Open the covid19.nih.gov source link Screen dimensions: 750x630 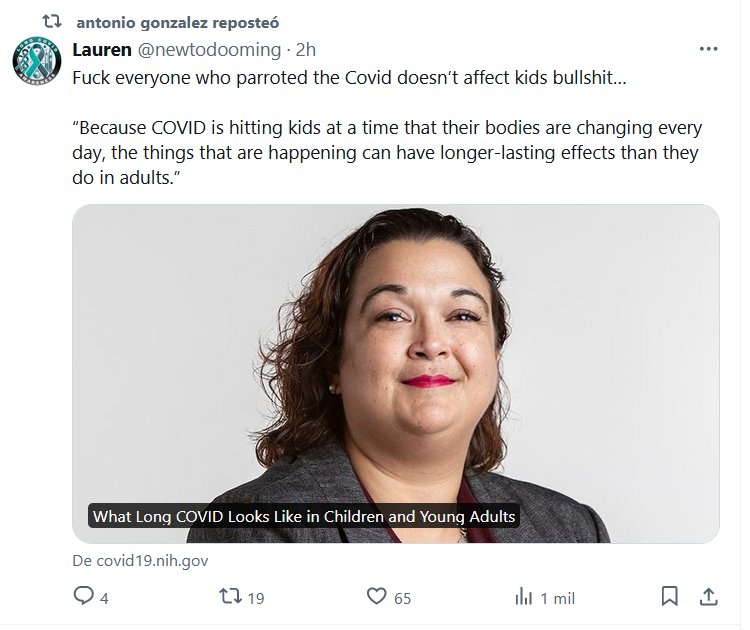pos(140,561)
